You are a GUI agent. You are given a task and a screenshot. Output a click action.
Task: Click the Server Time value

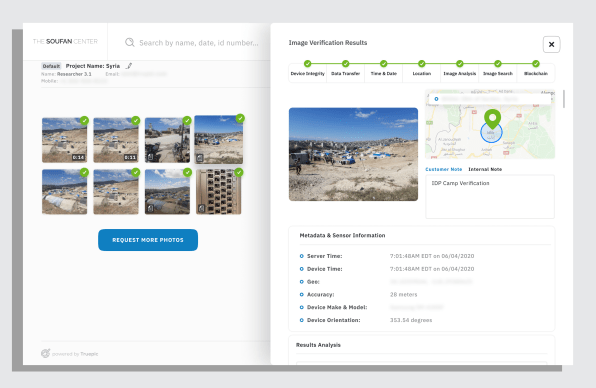432,256
